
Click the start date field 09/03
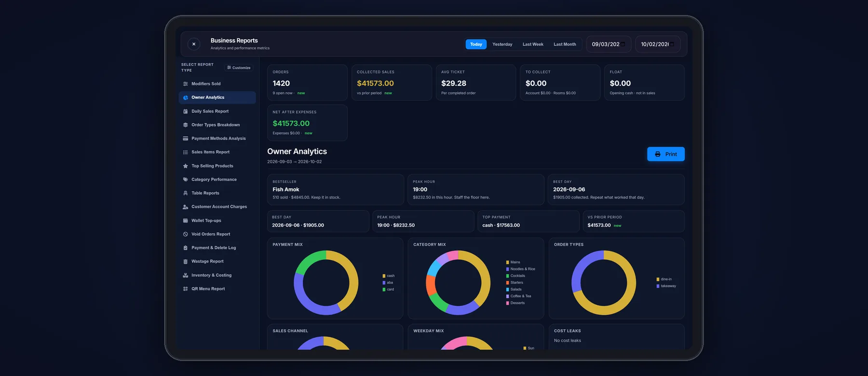pyautogui.click(x=609, y=44)
